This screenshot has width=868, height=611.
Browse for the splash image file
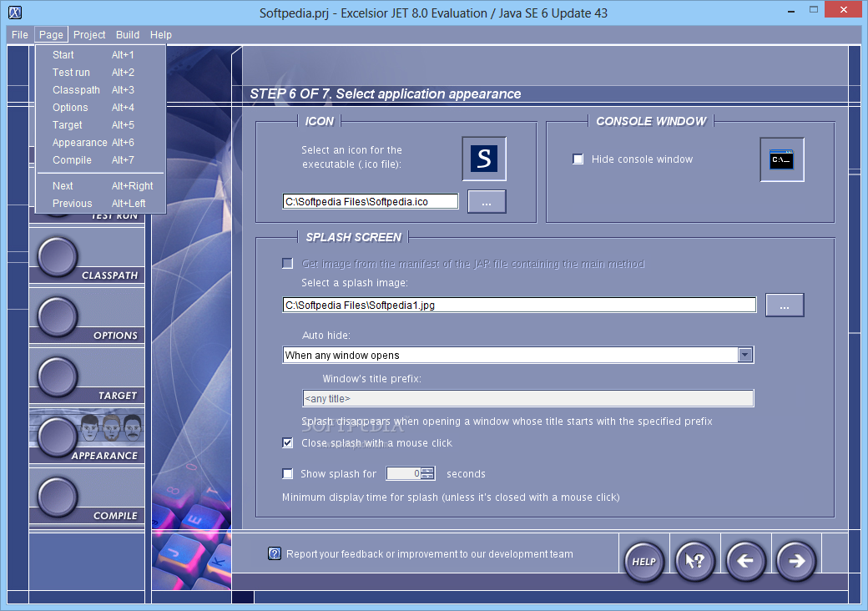[785, 305]
